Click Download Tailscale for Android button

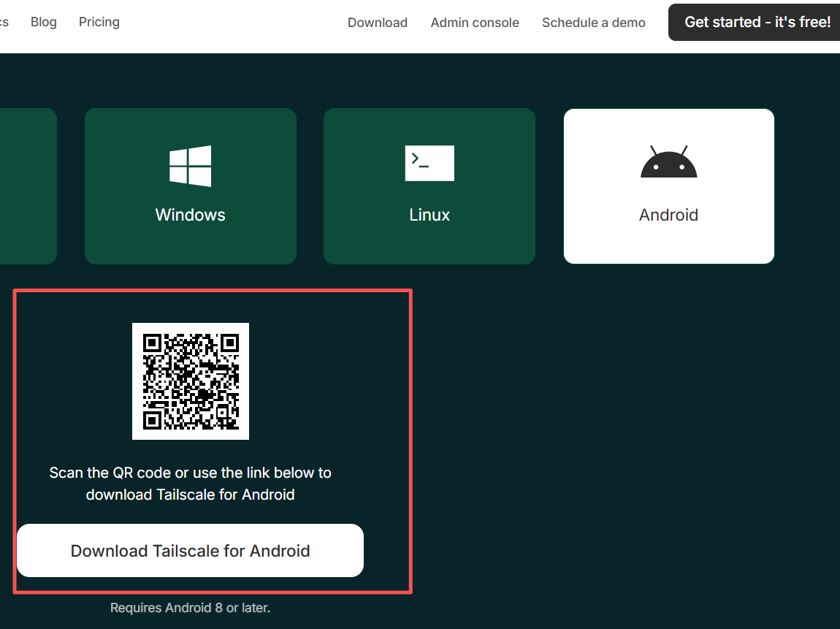(190, 550)
